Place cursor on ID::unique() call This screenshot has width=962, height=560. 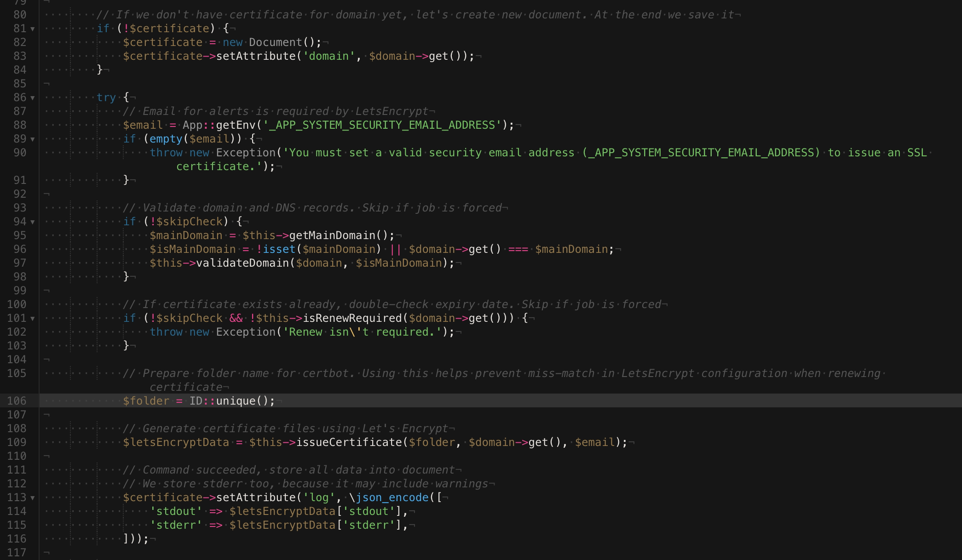point(230,401)
